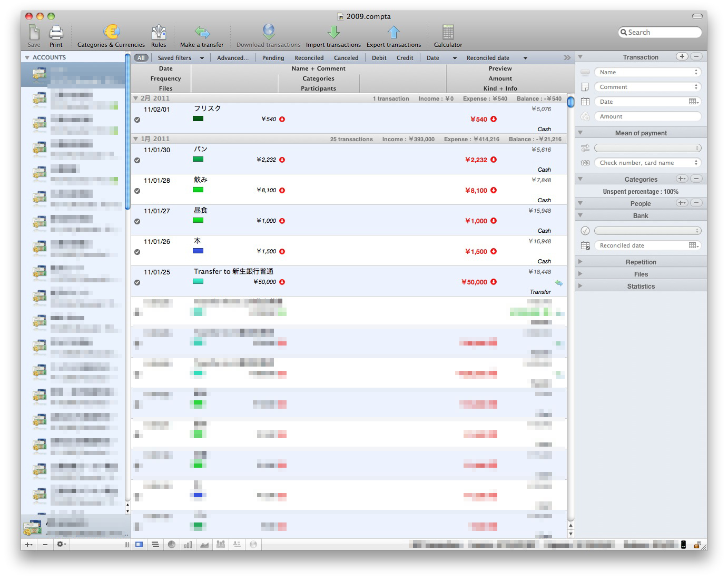728x582 pixels.
Task: Open the Saved filters dropdown
Action: click(180, 58)
